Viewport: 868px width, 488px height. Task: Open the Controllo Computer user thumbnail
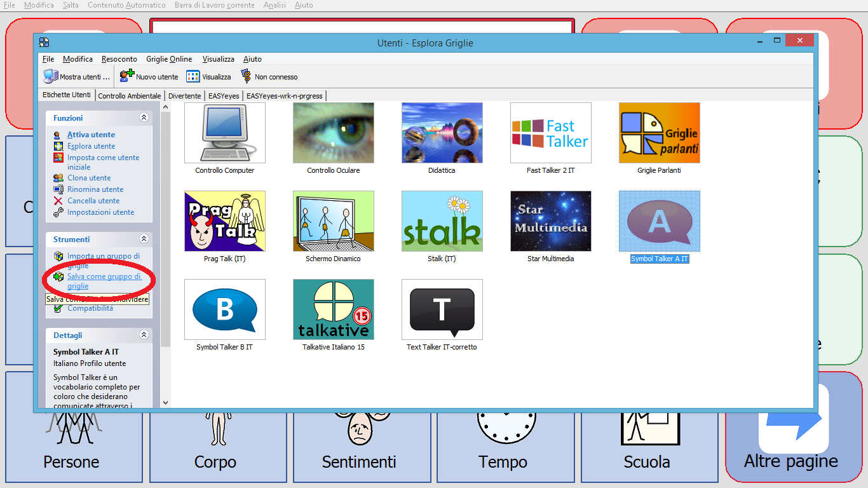click(x=225, y=133)
